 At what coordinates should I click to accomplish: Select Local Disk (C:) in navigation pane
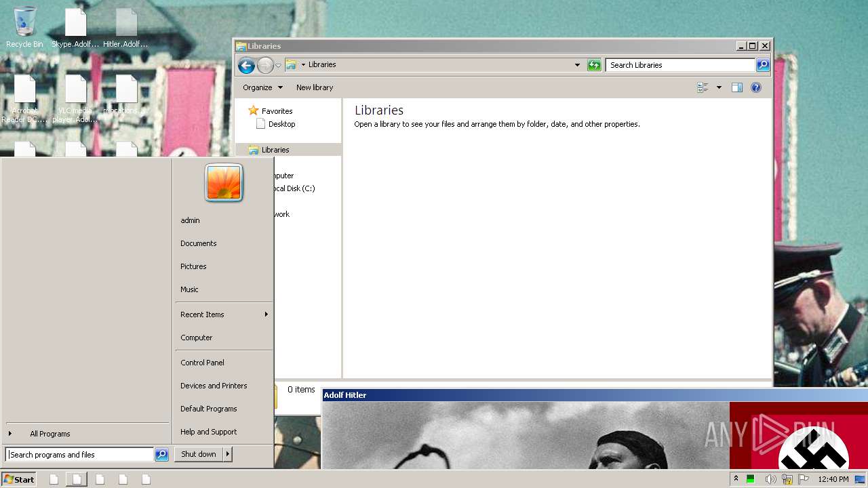294,188
